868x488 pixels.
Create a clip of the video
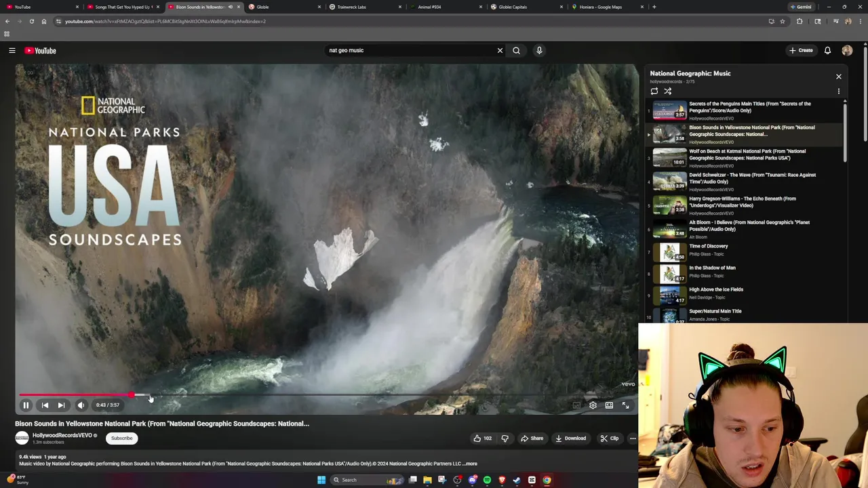point(609,439)
